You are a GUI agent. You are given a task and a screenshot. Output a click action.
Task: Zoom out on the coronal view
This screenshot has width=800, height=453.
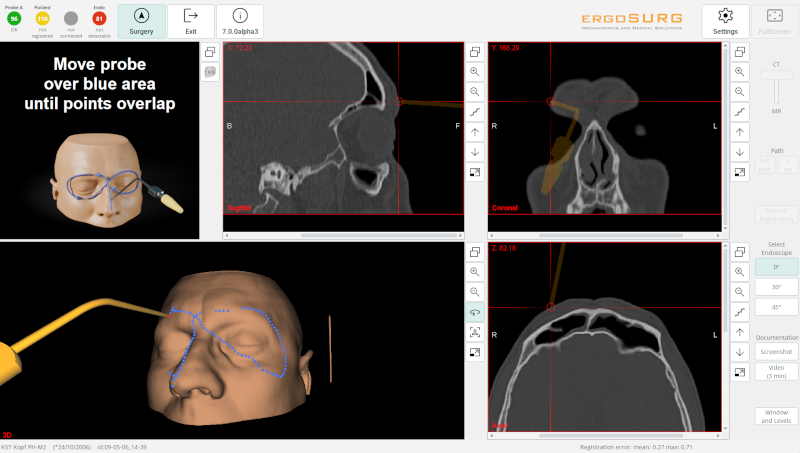coord(740,92)
